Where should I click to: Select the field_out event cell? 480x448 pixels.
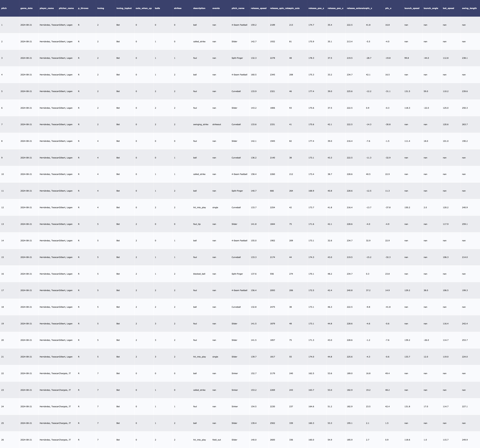[x=217, y=440]
